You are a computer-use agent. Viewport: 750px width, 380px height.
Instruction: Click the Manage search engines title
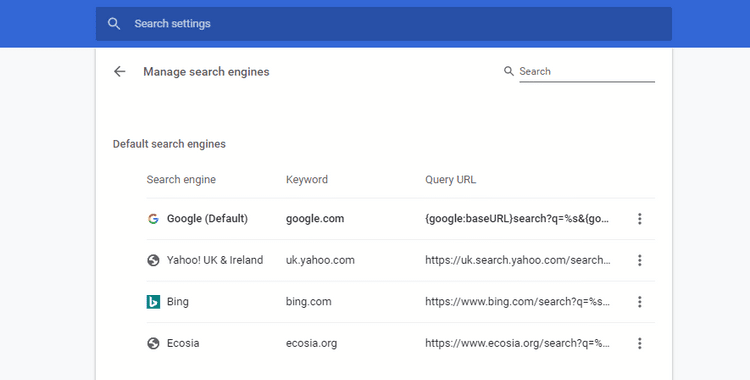pos(206,72)
